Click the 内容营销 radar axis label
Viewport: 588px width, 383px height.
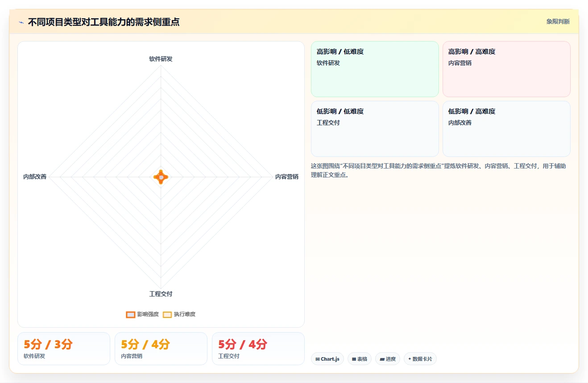coord(287,177)
